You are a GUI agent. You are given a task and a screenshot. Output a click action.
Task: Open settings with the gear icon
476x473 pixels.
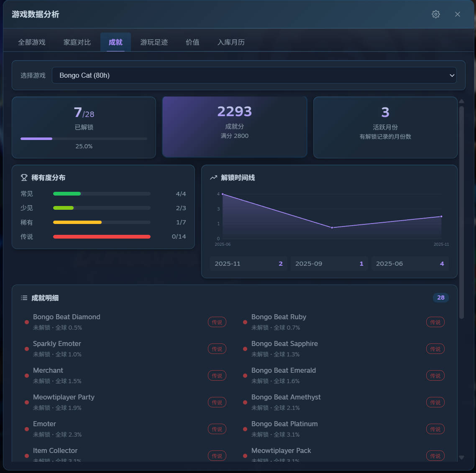[x=435, y=14]
